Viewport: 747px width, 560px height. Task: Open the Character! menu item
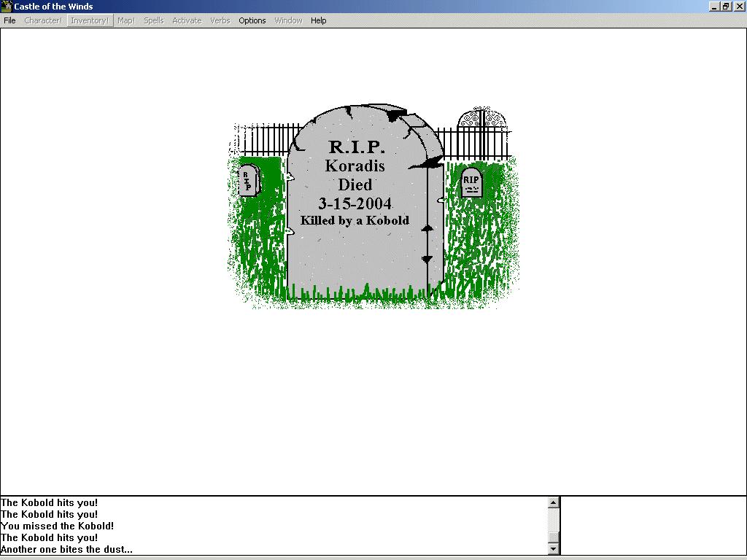click(x=43, y=20)
